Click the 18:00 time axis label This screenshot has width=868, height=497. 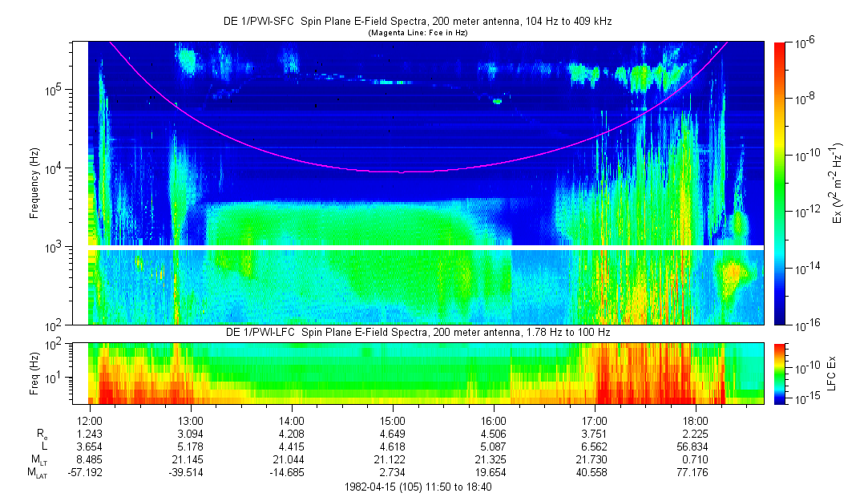click(x=695, y=421)
